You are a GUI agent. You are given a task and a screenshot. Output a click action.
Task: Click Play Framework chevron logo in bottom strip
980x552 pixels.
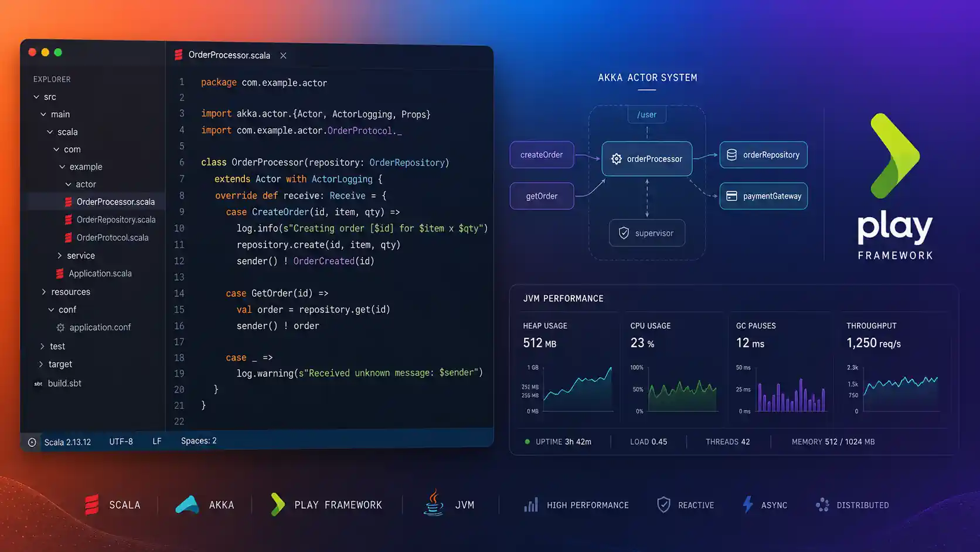(278, 504)
